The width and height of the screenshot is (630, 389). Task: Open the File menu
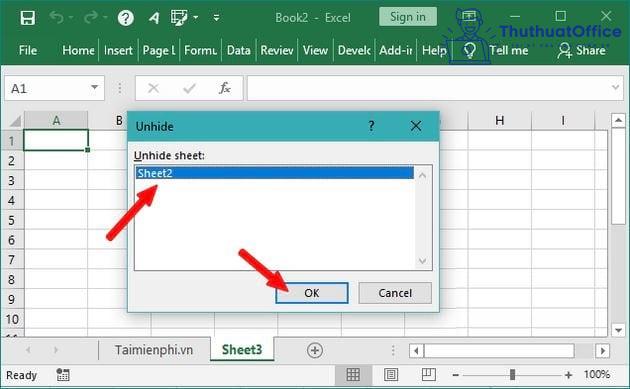pyautogui.click(x=28, y=50)
